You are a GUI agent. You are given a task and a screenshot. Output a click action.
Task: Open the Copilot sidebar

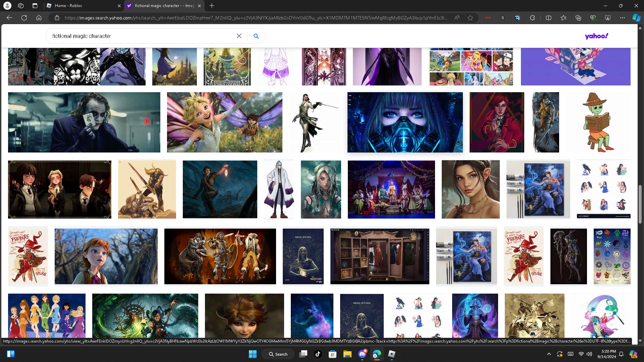636,18
